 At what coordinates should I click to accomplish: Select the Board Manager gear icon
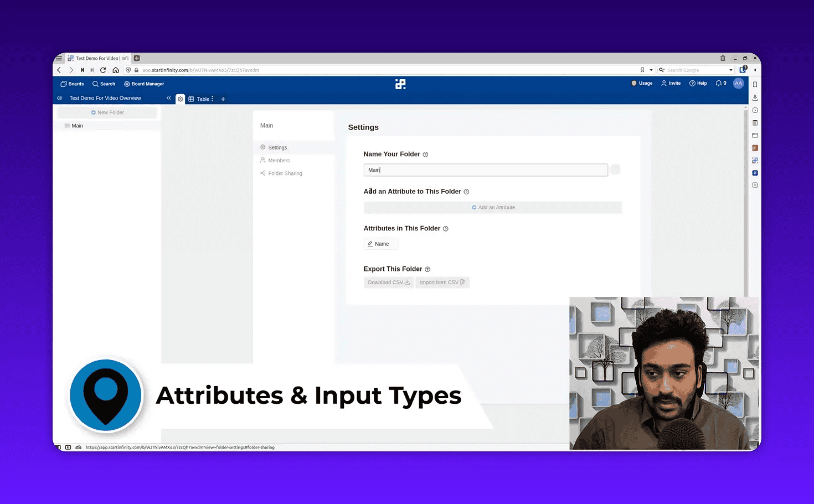coord(127,84)
